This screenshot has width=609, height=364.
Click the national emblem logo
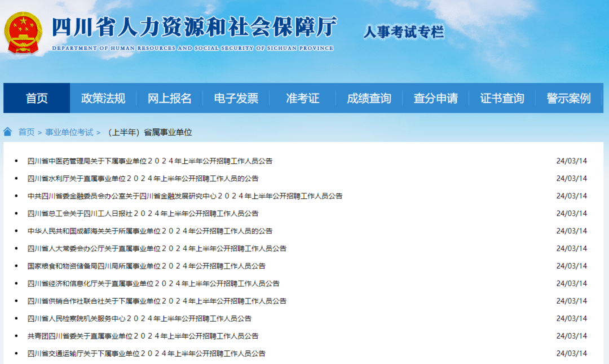click(x=23, y=33)
